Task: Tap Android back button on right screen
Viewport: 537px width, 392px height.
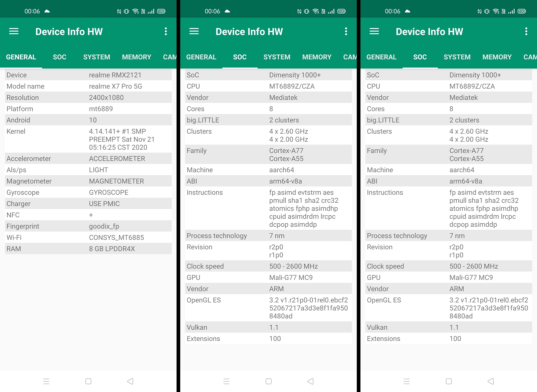Action: pos(491,381)
